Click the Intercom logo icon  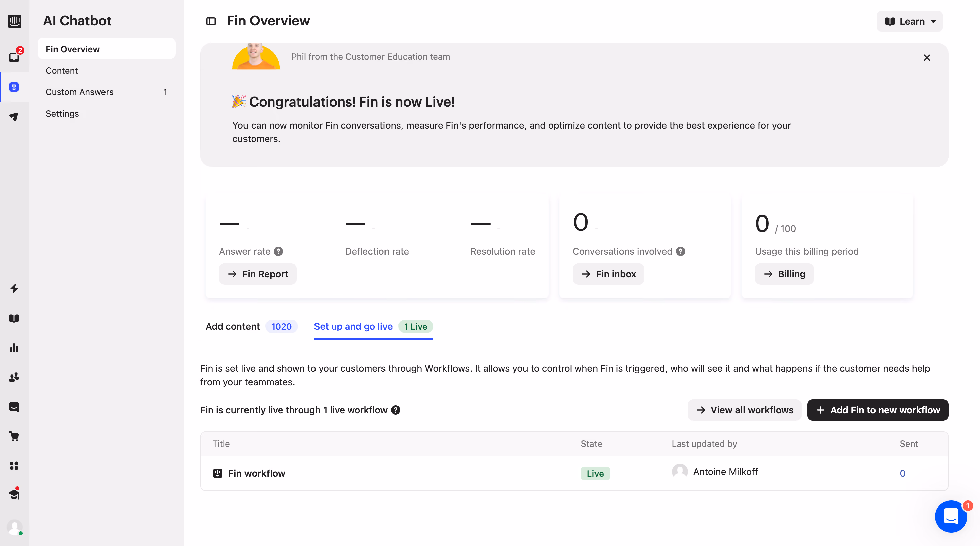[x=14, y=21]
